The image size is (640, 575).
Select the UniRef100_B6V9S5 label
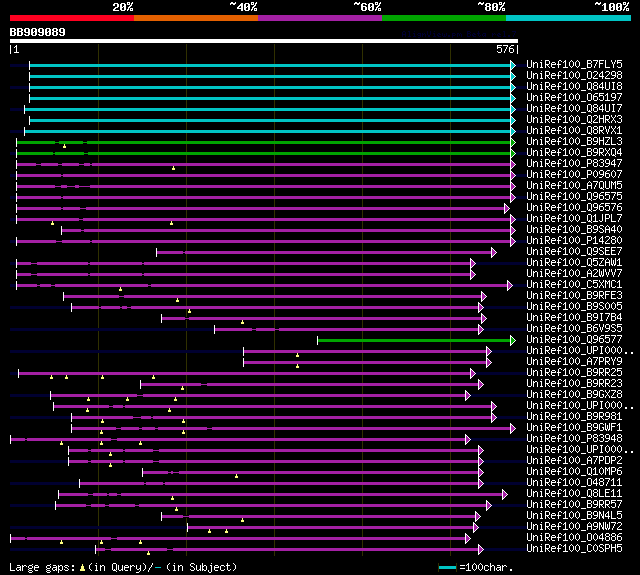574,329
